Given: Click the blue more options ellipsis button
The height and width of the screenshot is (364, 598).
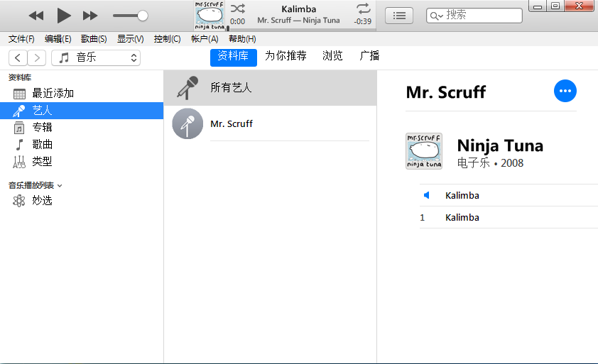Looking at the screenshot, I should 565,91.
